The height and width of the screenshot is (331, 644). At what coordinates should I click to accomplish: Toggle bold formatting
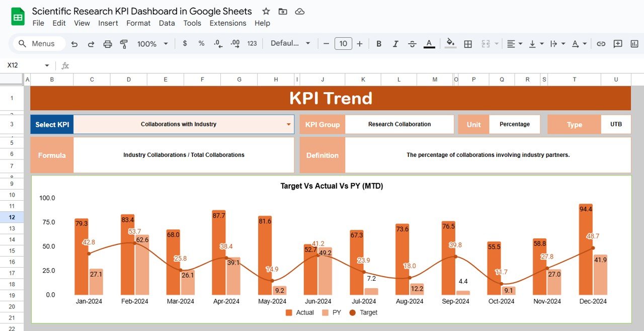pyautogui.click(x=378, y=44)
